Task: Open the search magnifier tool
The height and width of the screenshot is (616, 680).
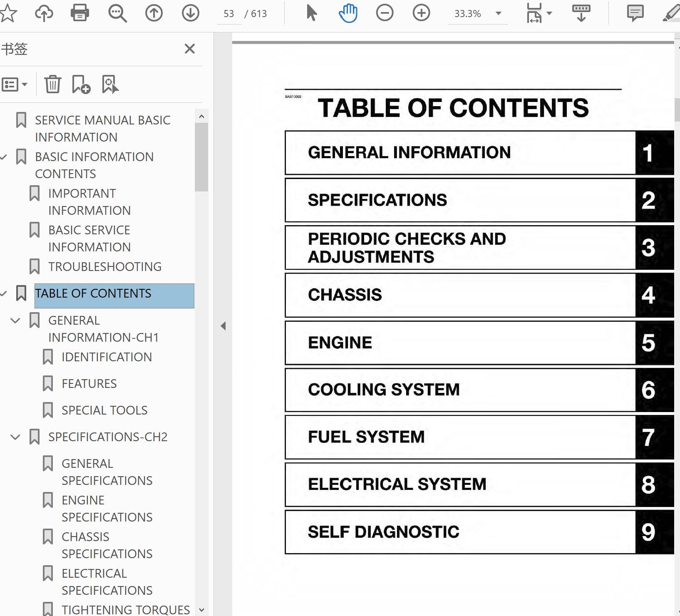Action: [117, 13]
